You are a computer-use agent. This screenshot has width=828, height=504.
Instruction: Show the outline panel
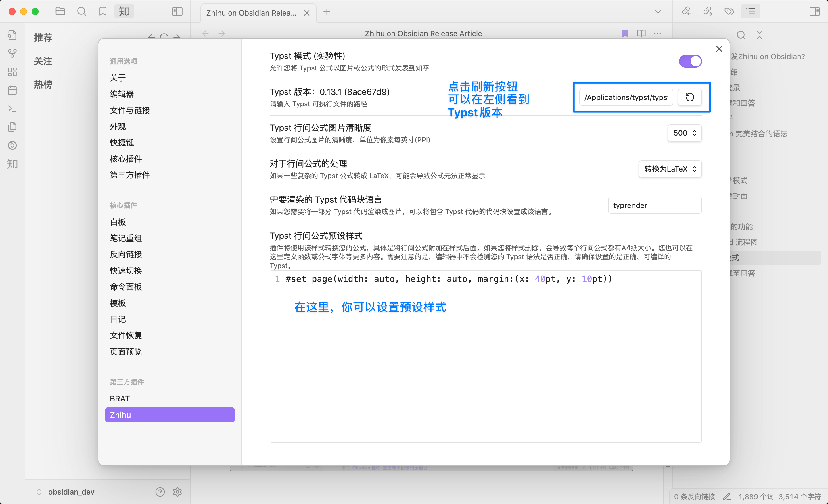pyautogui.click(x=750, y=11)
